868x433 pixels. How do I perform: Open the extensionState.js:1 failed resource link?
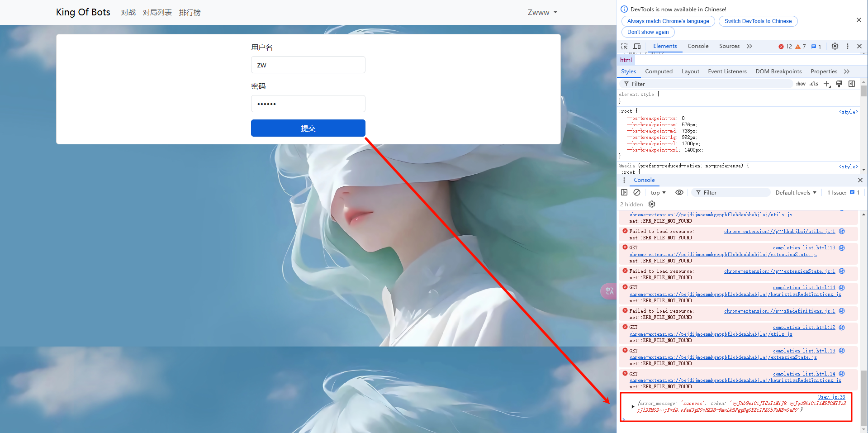click(x=780, y=271)
